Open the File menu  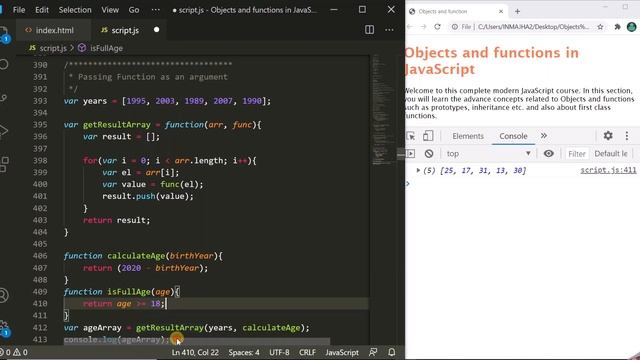pos(19,10)
